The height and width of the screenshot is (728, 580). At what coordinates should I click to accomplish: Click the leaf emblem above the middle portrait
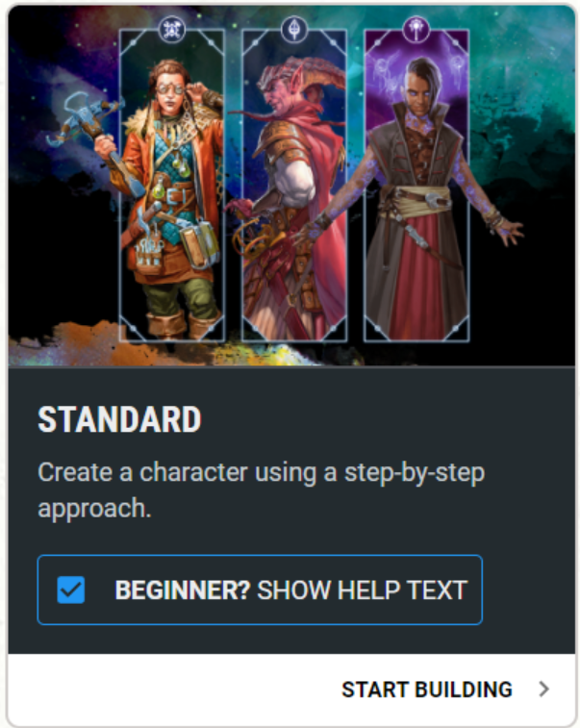coord(294,29)
